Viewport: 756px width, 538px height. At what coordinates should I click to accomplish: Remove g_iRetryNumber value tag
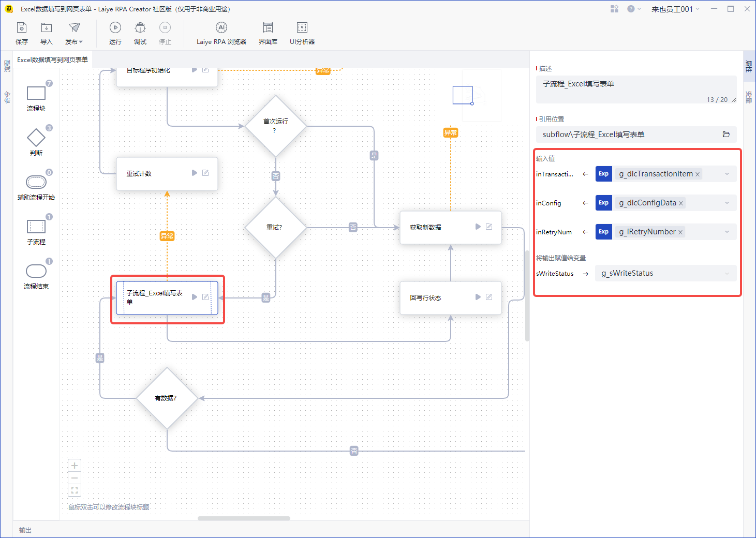680,232
